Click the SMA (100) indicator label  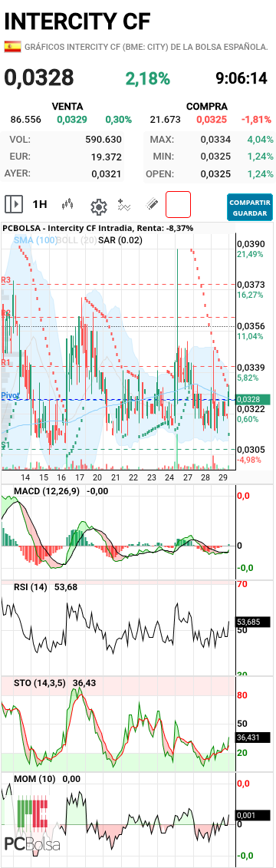click(36, 239)
